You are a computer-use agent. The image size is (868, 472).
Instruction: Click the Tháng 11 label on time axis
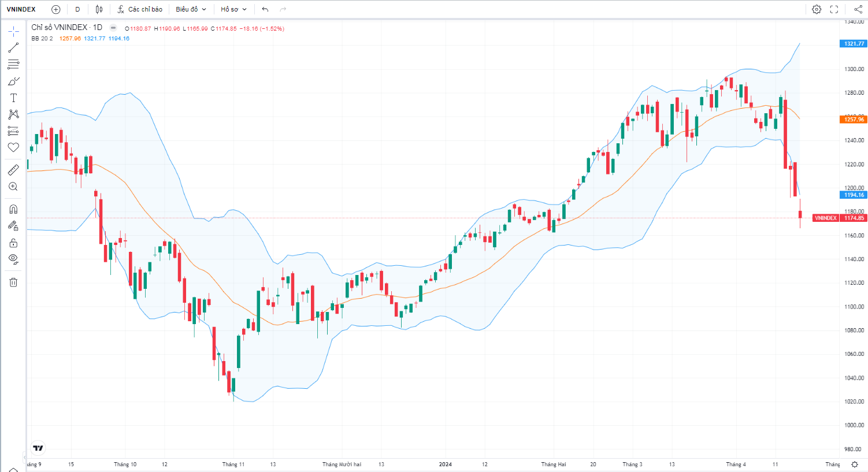click(x=233, y=464)
